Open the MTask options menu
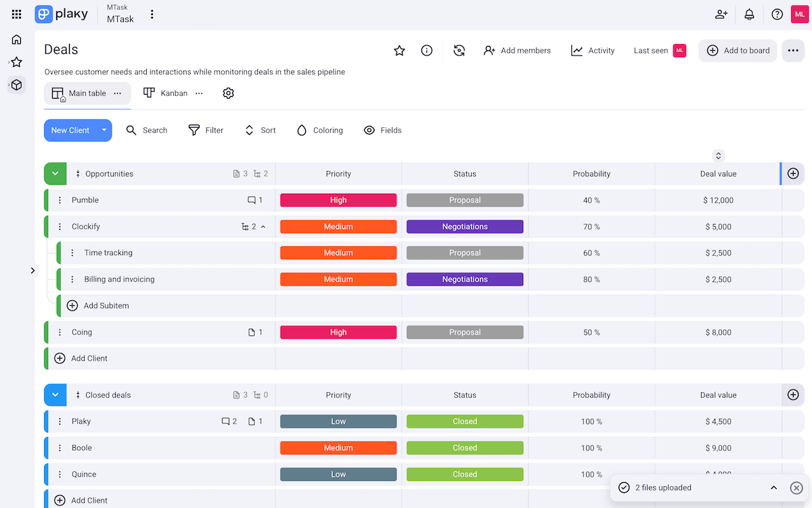Viewport: 812px width, 508px height. click(x=152, y=14)
